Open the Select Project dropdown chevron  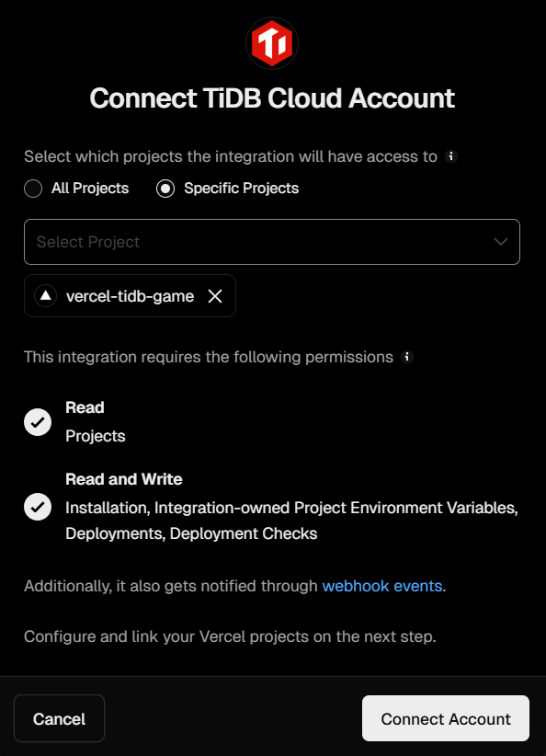pos(501,242)
